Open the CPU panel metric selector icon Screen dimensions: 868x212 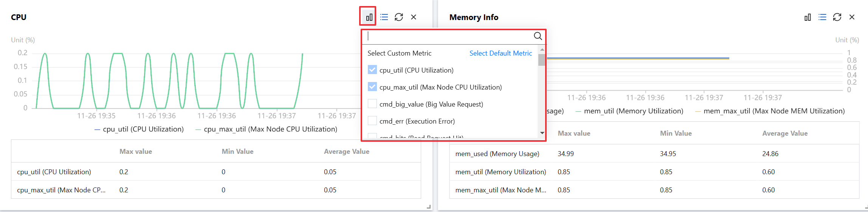369,17
